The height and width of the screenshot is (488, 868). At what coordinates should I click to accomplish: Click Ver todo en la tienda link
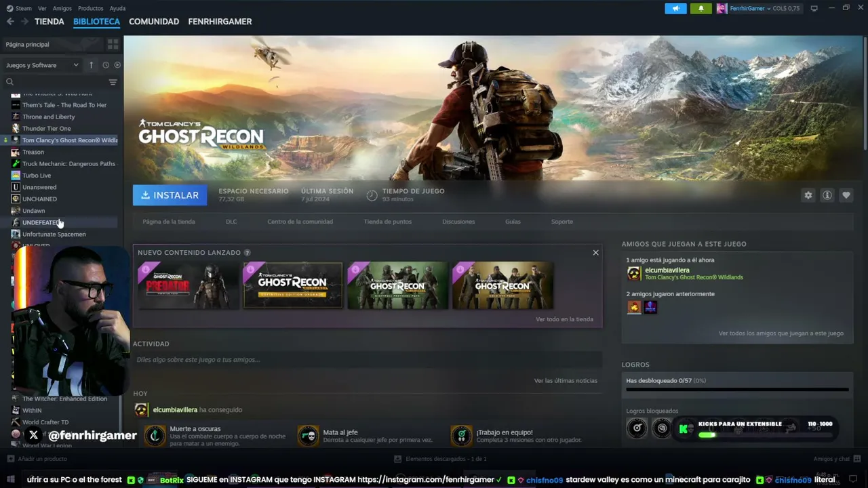click(x=564, y=319)
